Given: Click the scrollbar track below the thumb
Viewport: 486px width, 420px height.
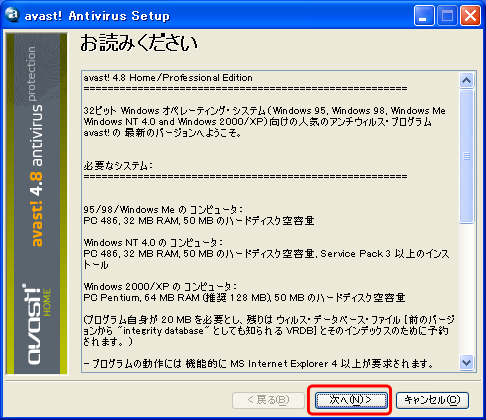Looking at the screenshot, I should pos(466,289).
